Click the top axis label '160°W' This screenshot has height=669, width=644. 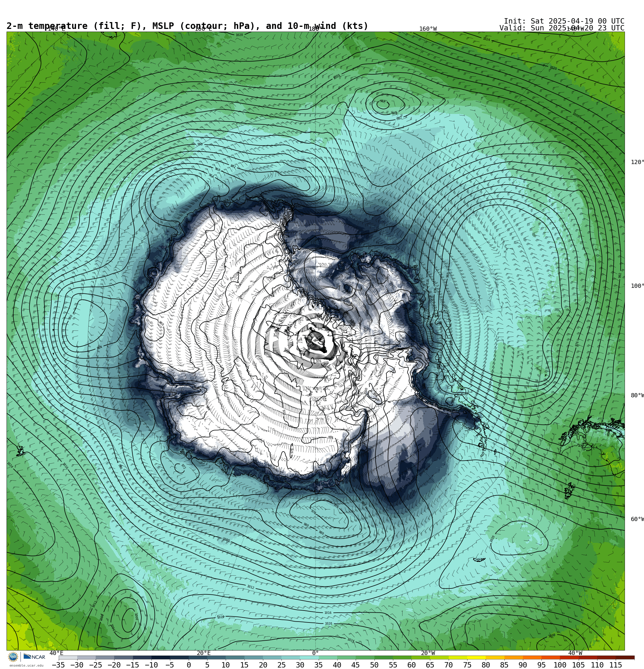428,29
